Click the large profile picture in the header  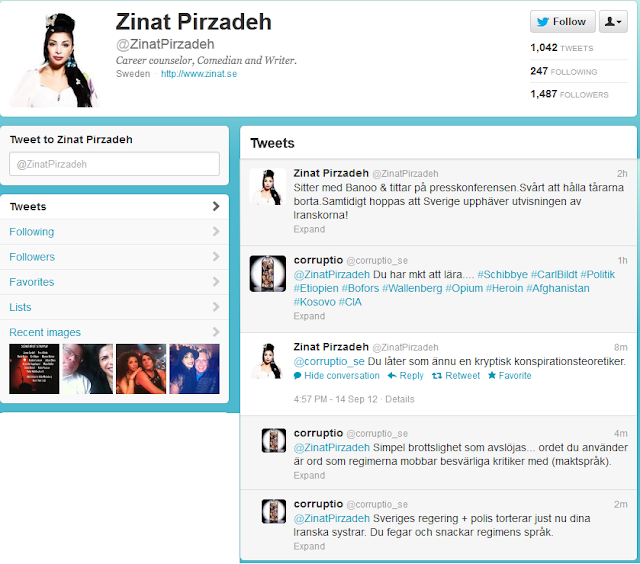coord(54,59)
